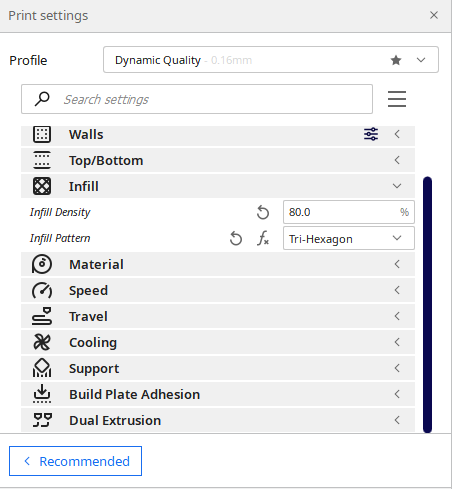The image size is (452, 489).
Task: Switch to Recommended settings mode
Action: click(75, 461)
